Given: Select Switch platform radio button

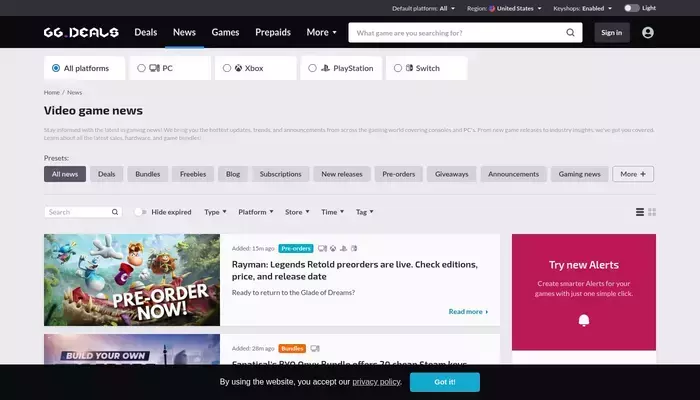Looking at the screenshot, I should pos(398,68).
